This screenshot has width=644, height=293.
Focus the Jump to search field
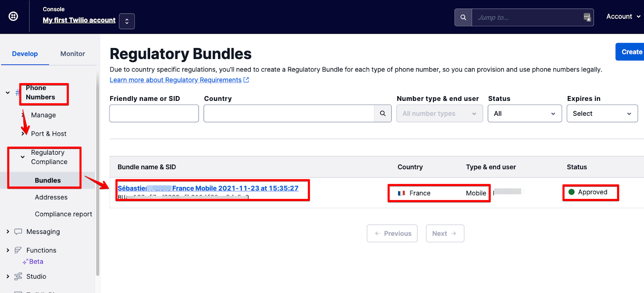point(527,17)
